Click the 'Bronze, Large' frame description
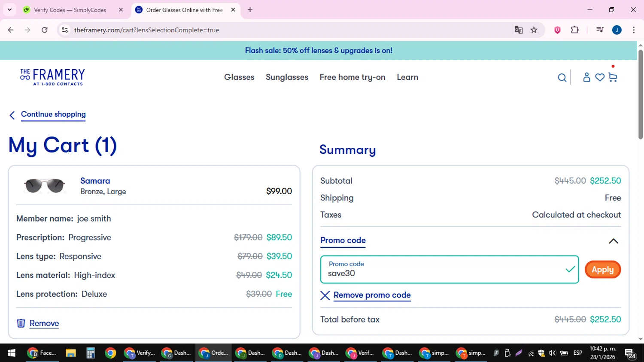This screenshot has height=362, width=644. click(x=103, y=192)
